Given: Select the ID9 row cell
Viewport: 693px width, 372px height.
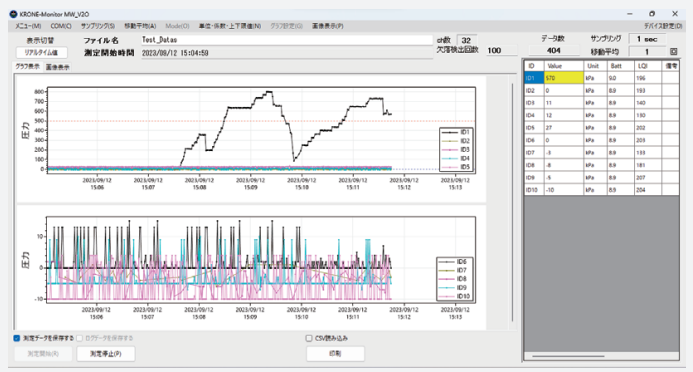Looking at the screenshot, I should tap(534, 177).
